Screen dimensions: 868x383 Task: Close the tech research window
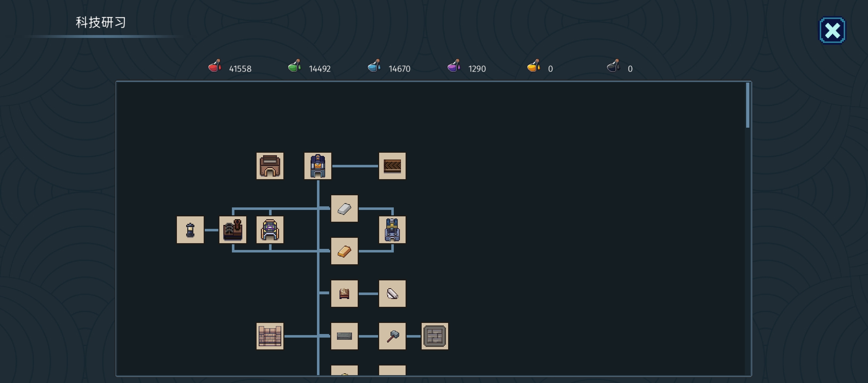(832, 30)
